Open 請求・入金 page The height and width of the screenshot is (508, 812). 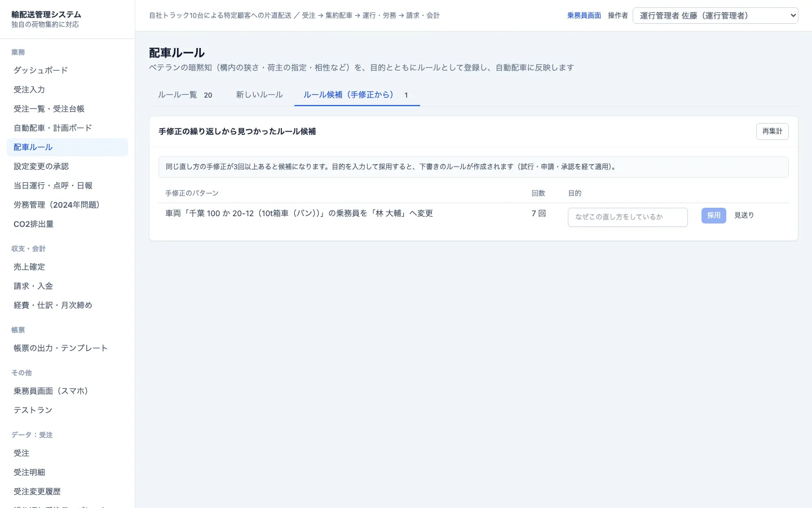click(x=67, y=286)
